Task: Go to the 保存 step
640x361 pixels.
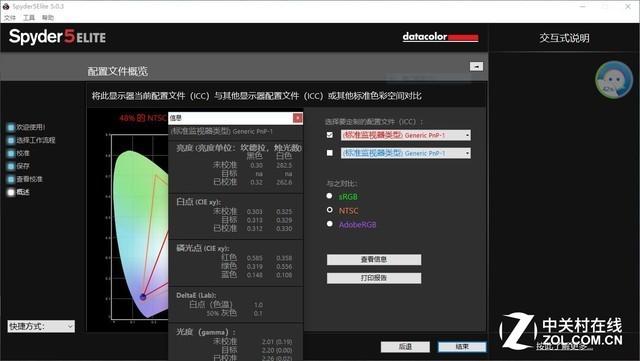Action: coord(19,166)
